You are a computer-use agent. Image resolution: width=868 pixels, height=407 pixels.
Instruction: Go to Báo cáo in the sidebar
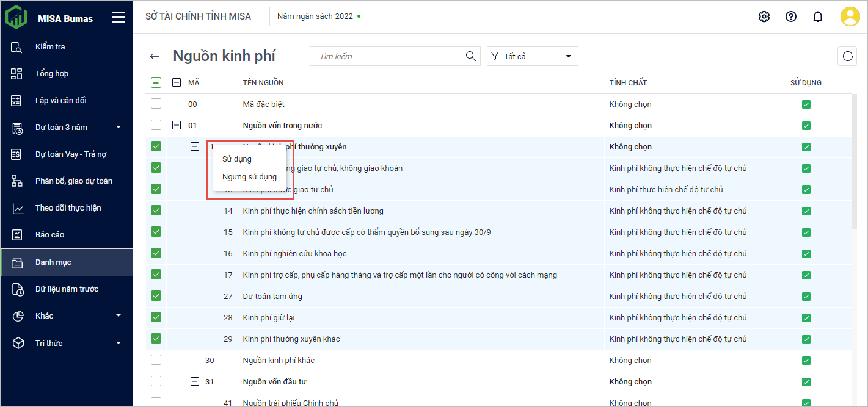point(49,234)
